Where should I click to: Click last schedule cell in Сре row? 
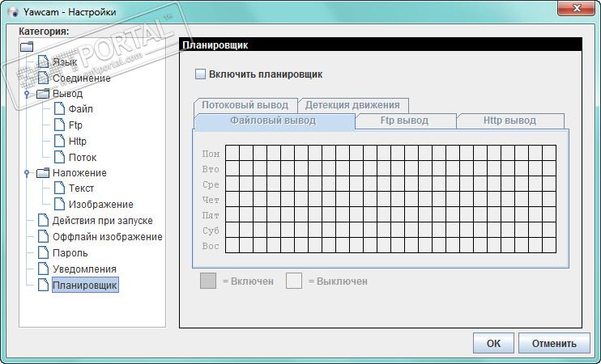coord(549,184)
